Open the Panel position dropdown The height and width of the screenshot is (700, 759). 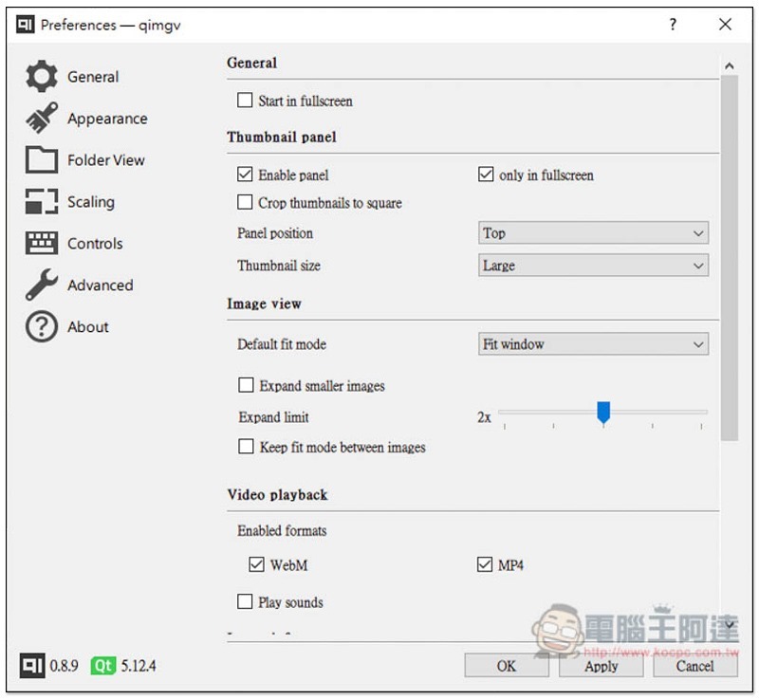point(594,233)
